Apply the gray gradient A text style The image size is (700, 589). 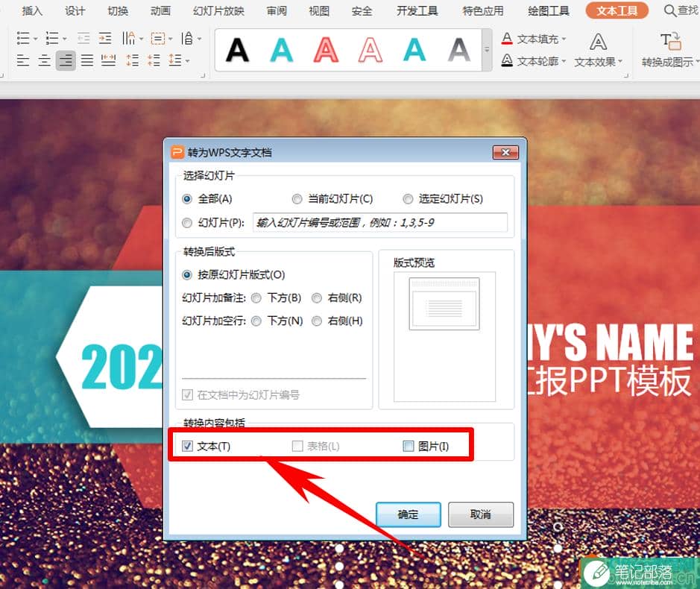pos(459,50)
